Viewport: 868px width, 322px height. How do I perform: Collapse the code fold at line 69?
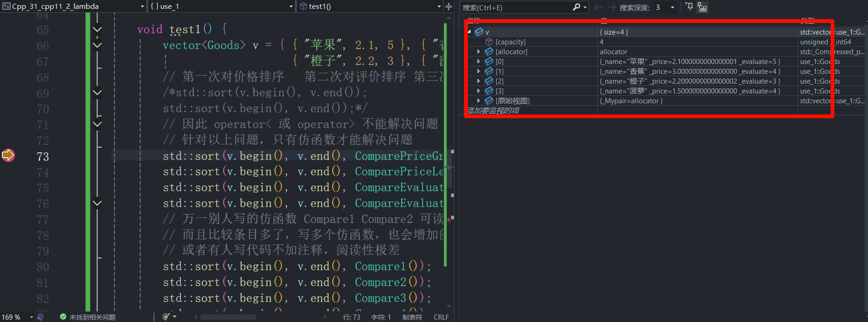click(97, 93)
